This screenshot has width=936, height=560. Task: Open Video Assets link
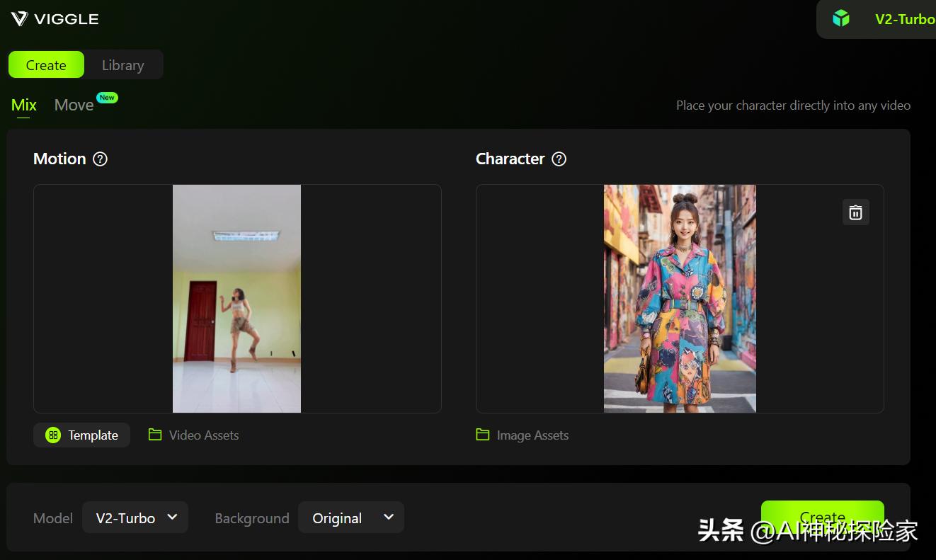point(204,435)
